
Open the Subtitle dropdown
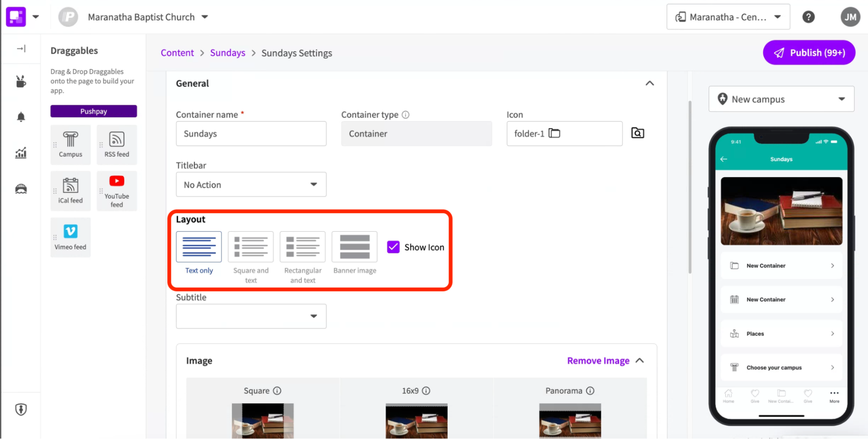tap(251, 316)
